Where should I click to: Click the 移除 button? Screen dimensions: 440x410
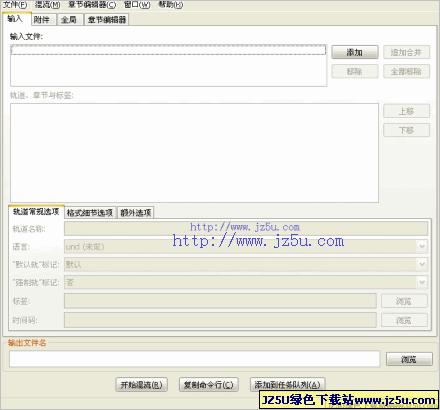355,71
